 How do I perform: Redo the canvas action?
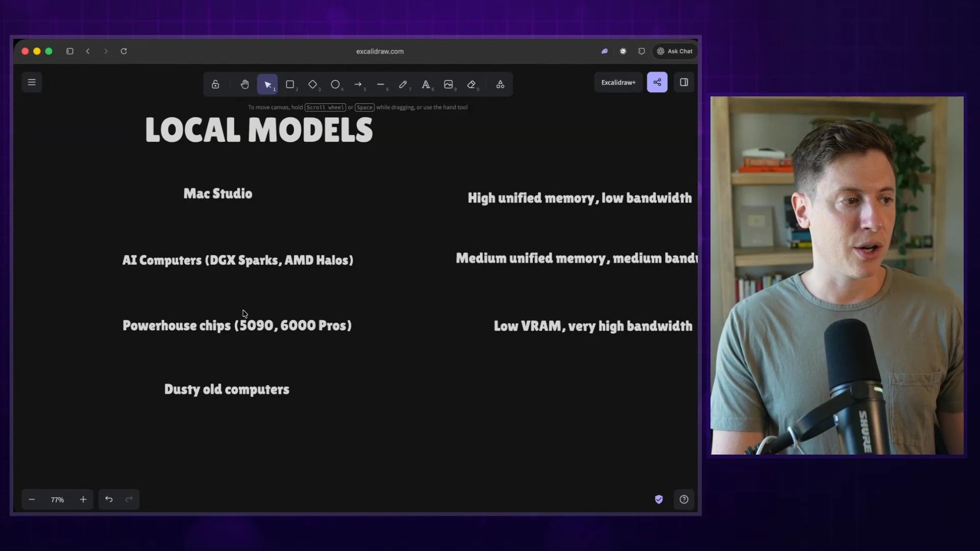click(x=129, y=499)
